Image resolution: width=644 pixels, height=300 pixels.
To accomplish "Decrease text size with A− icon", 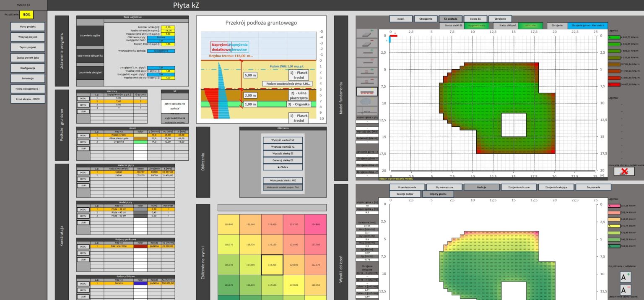I will (626, 290).
